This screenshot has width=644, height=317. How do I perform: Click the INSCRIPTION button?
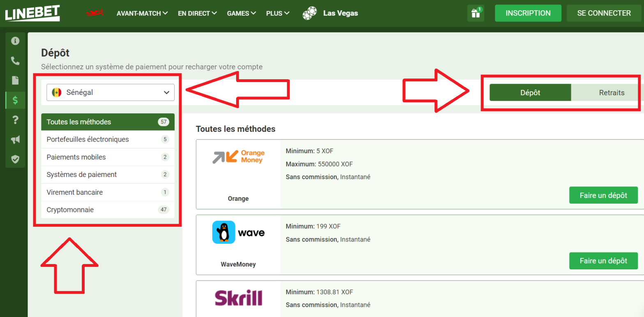click(x=528, y=13)
